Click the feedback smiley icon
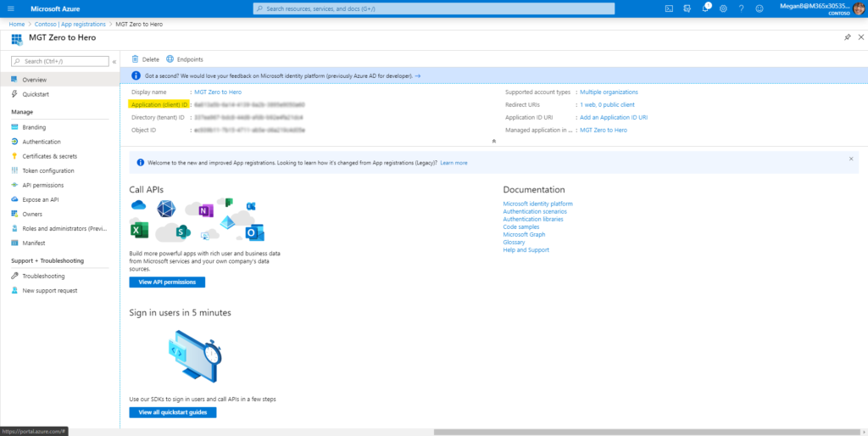This screenshot has width=868, height=436. pyautogui.click(x=759, y=8)
